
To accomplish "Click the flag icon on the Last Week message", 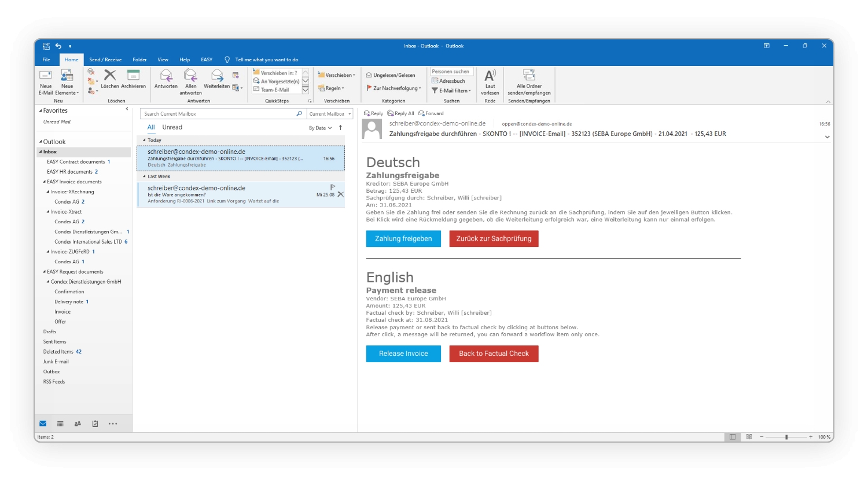I will pos(333,187).
